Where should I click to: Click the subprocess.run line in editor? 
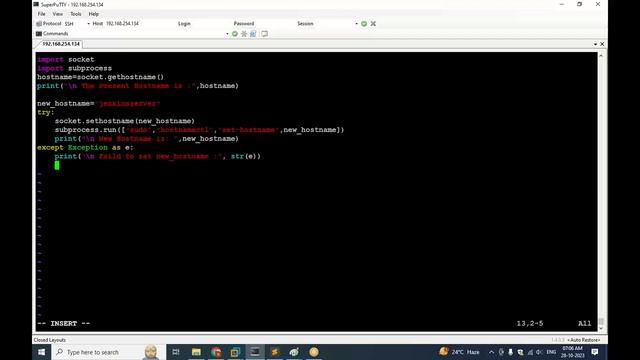199,130
